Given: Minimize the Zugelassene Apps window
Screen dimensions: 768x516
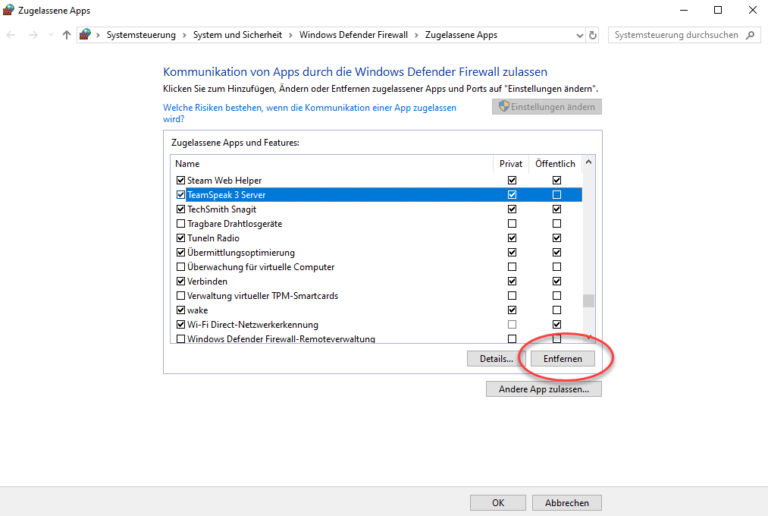Looking at the screenshot, I should point(684,10).
